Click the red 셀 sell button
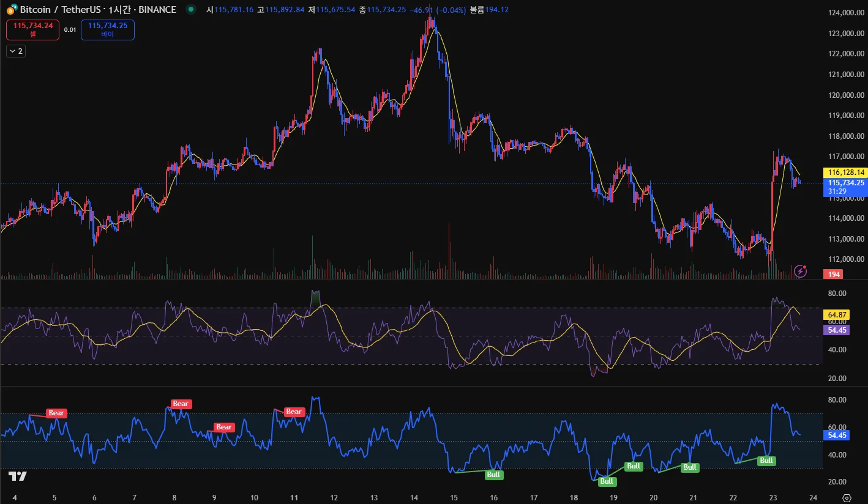 coord(33,29)
